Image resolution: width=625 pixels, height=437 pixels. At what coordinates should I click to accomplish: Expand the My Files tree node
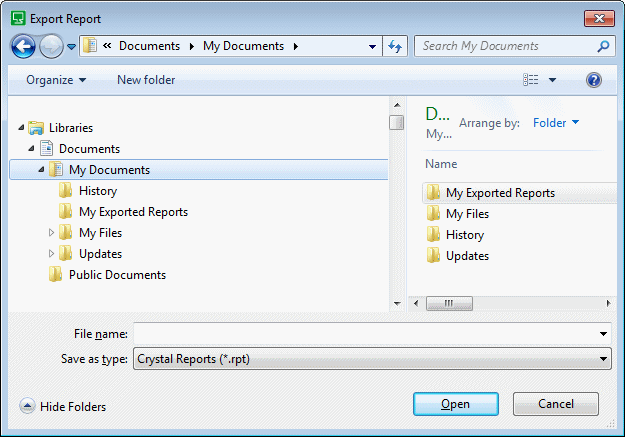(x=52, y=233)
